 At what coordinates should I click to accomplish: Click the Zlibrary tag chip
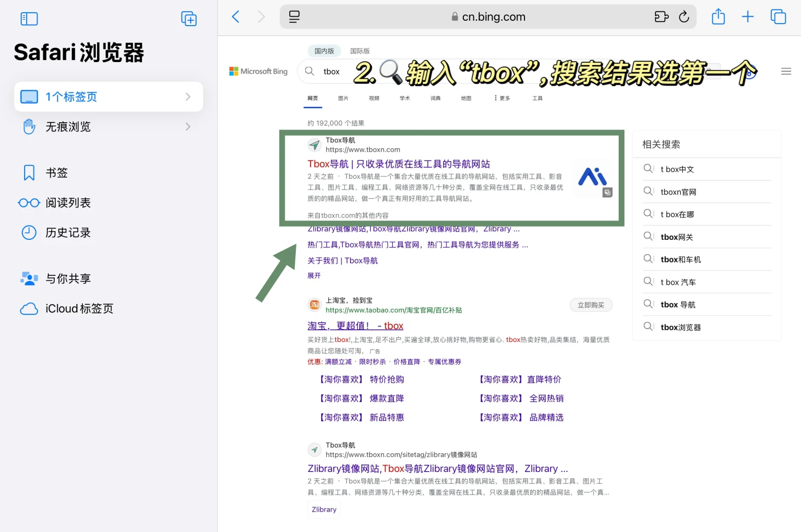(324, 509)
